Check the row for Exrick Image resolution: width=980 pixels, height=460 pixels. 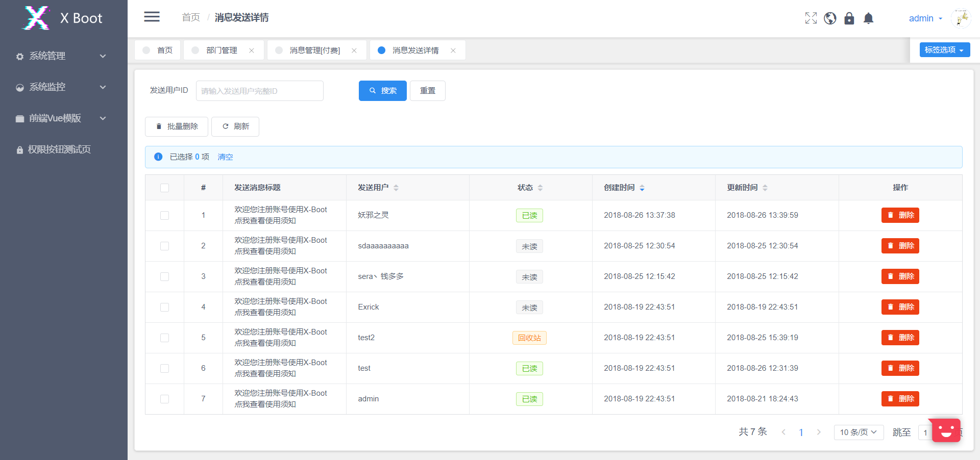point(164,307)
